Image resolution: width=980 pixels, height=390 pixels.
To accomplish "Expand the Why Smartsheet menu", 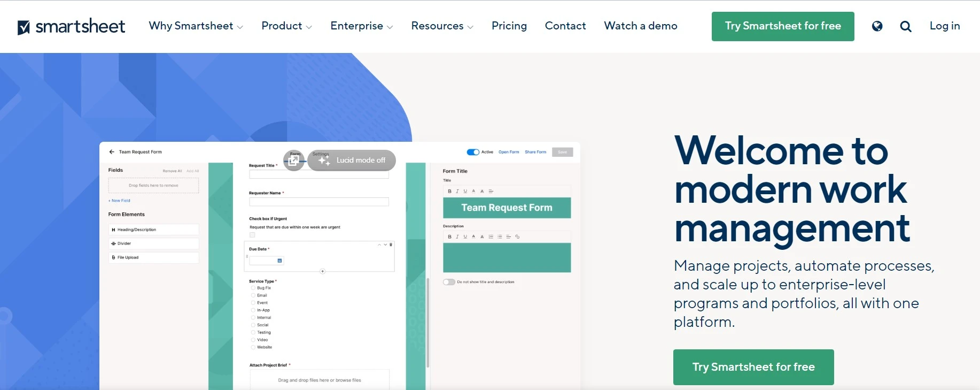I will coord(196,26).
